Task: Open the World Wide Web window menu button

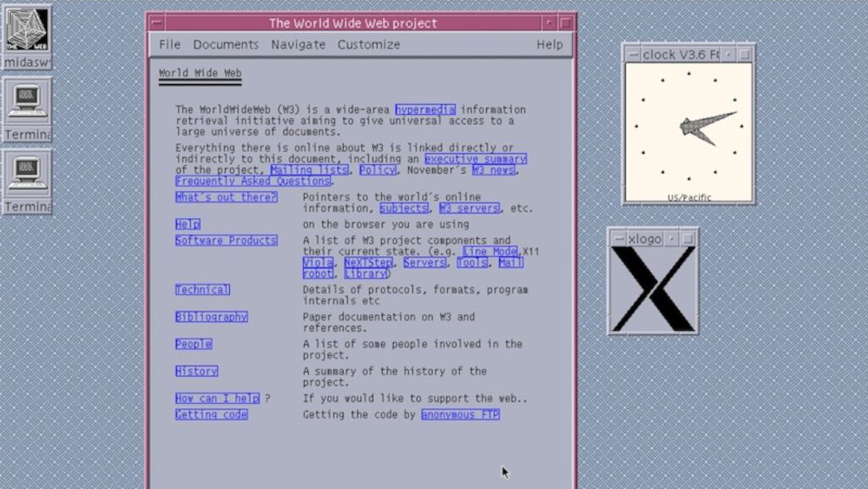Action: [x=156, y=23]
